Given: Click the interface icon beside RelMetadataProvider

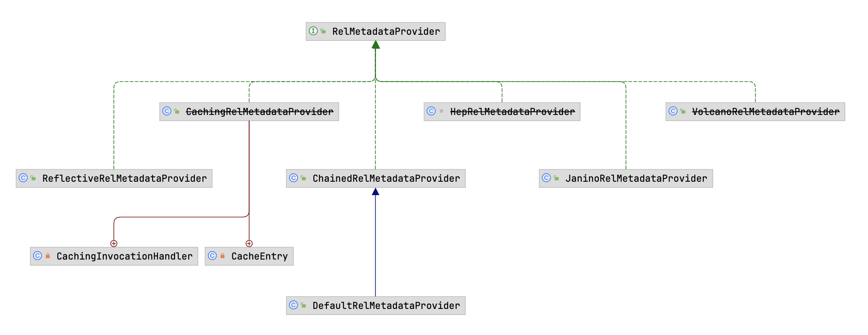Looking at the screenshot, I should [313, 31].
